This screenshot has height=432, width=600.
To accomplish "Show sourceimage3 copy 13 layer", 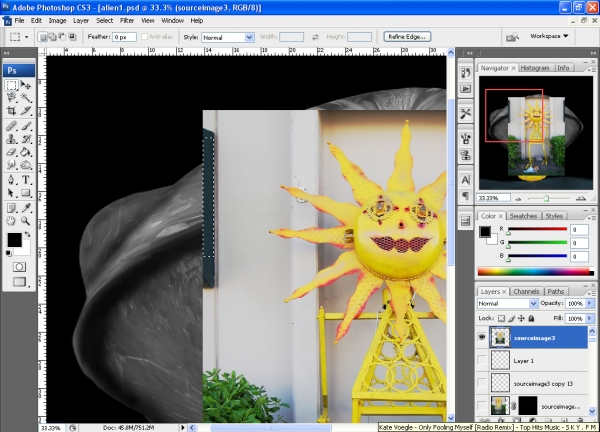I will (481, 383).
